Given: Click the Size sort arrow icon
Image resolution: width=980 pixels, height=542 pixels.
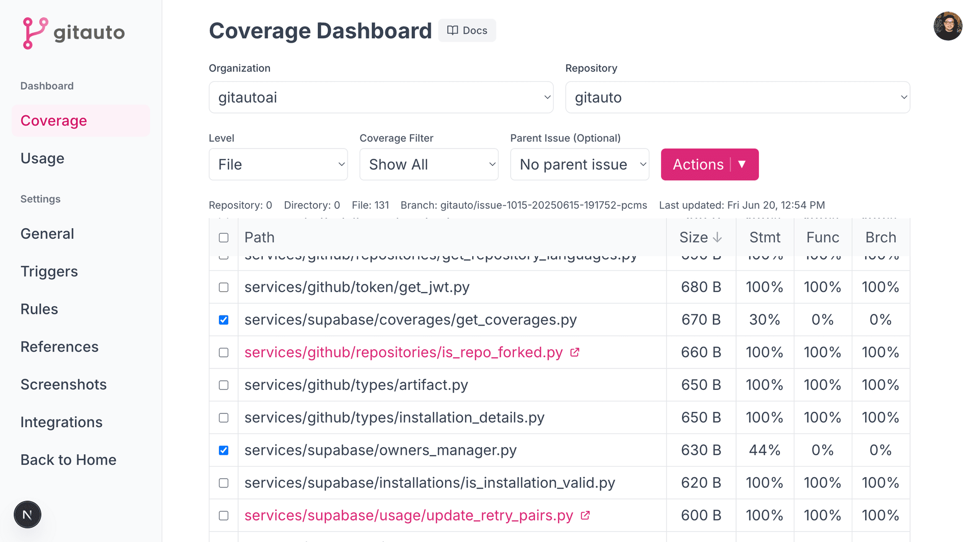Looking at the screenshot, I should click(717, 237).
